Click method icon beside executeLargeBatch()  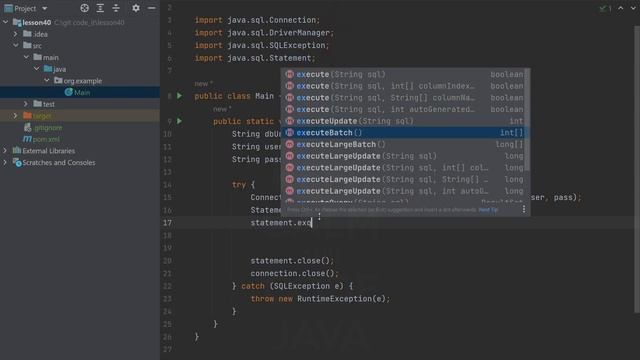pyautogui.click(x=289, y=144)
